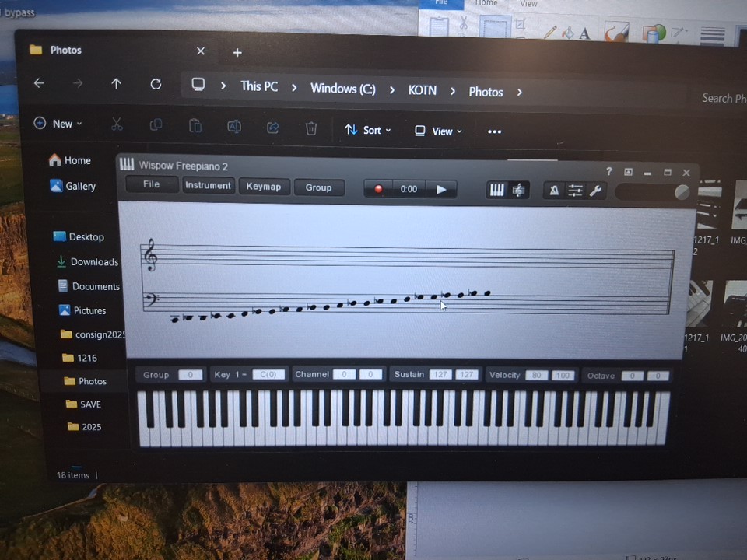
Task: Click the Freepiano help question mark icon
Action: click(608, 172)
